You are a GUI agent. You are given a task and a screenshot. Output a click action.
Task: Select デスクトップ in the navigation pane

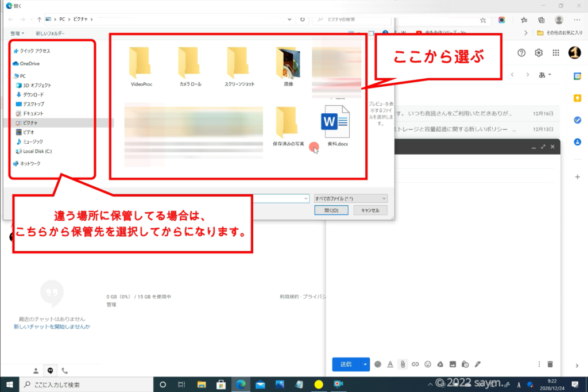33,104
